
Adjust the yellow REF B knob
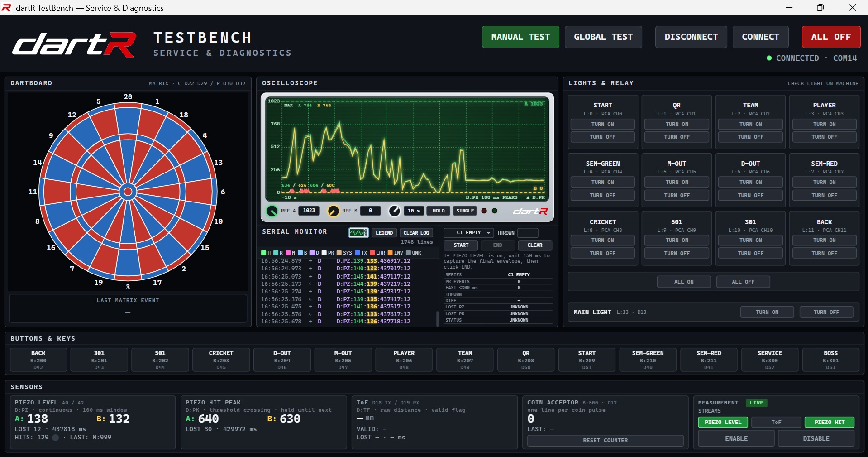point(334,211)
